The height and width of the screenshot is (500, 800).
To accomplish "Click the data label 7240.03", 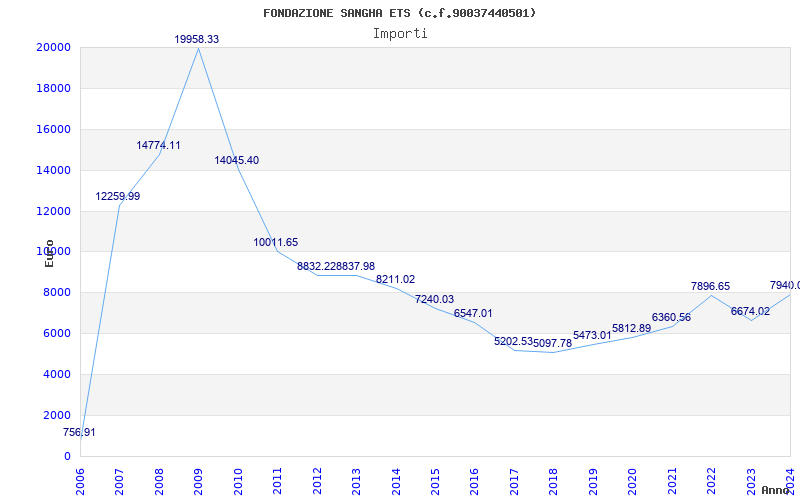I will (434, 299).
